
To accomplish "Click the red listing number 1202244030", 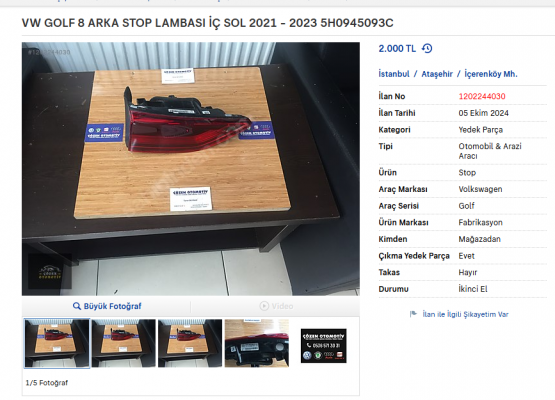I will (x=482, y=96).
